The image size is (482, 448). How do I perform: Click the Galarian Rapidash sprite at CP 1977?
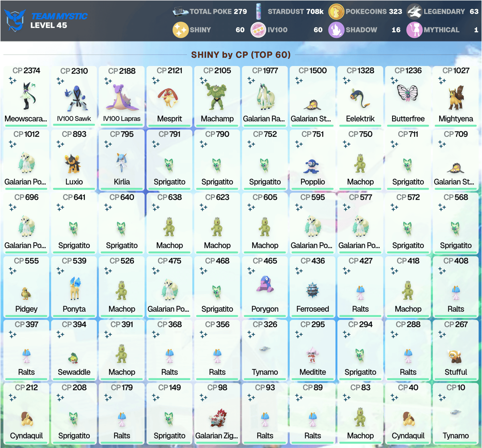(x=265, y=97)
